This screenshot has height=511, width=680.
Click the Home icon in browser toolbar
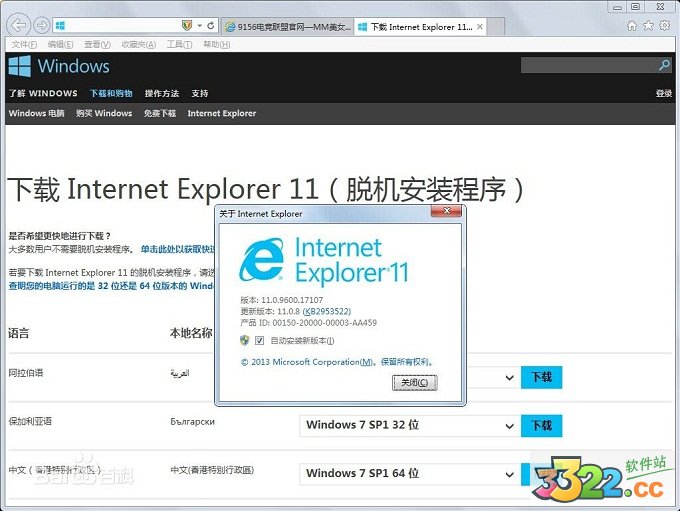pyautogui.click(x=632, y=26)
